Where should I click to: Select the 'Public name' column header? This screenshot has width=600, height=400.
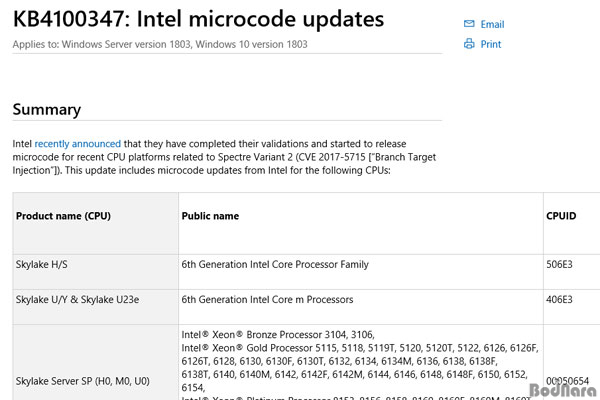point(210,216)
